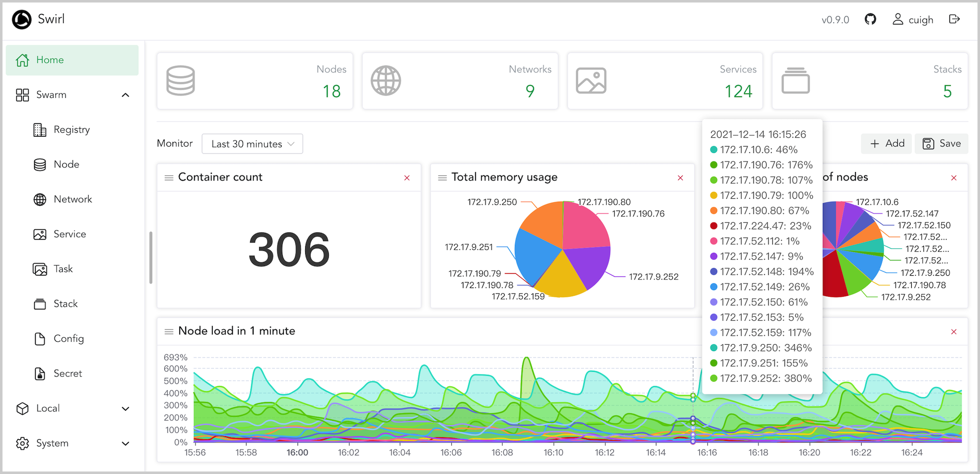
Task: Open the Last 30 minutes dropdown
Action: point(252,144)
